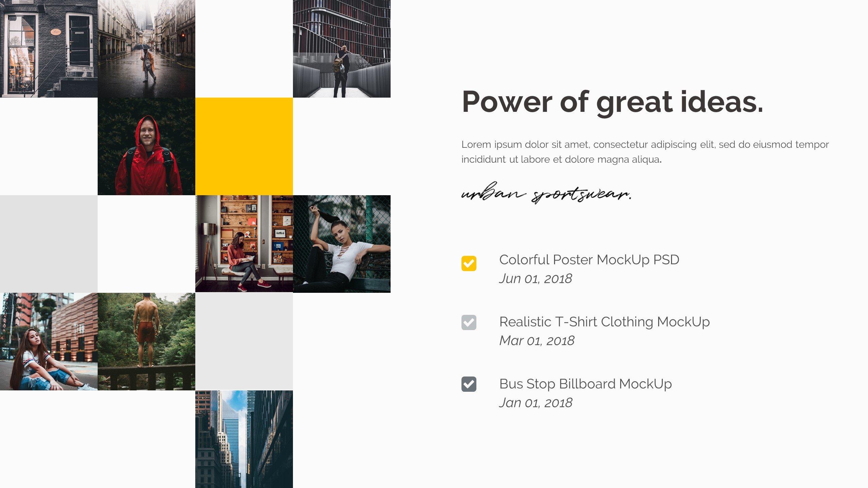This screenshot has width=868, height=488.
Task: Open the woman reading by bookshelves photo
Action: click(x=244, y=244)
